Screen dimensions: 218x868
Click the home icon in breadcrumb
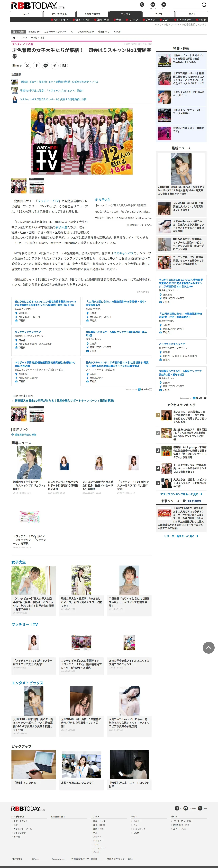pos(14,38)
